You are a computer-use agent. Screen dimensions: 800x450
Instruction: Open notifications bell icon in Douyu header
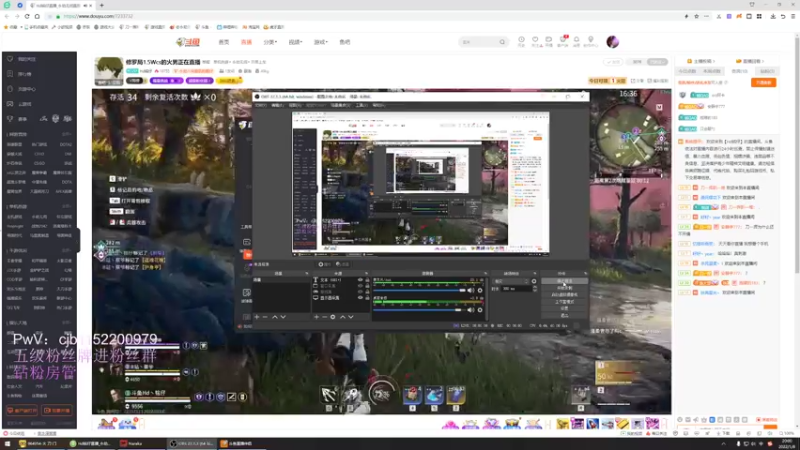(577, 39)
